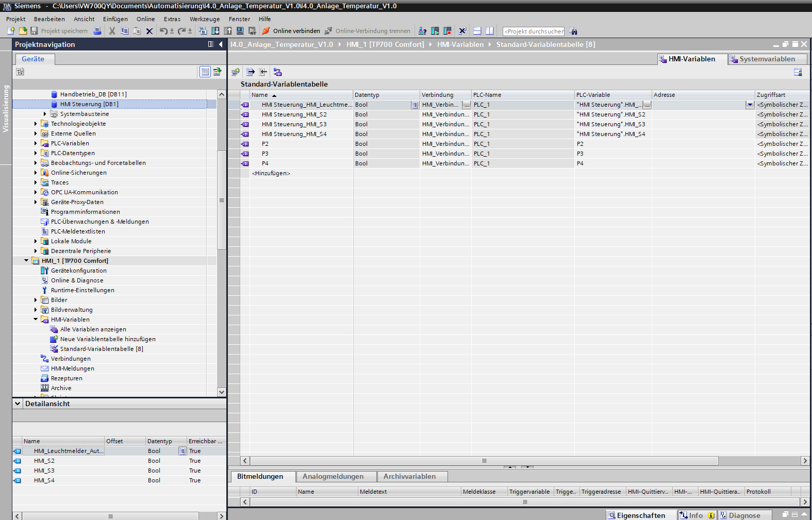
Task: Click the <Hinzufügen> row to add a variable
Action: [x=271, y=173]
